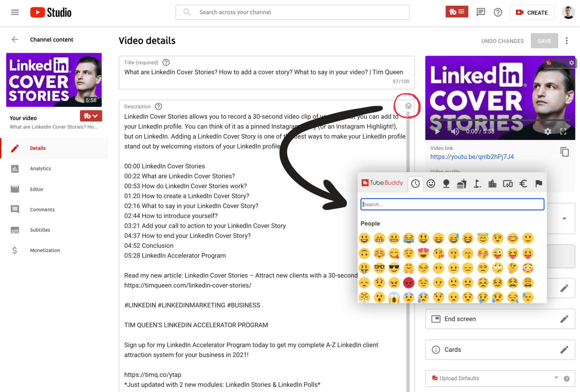Switch to the recent emojis clock tab

415,184
